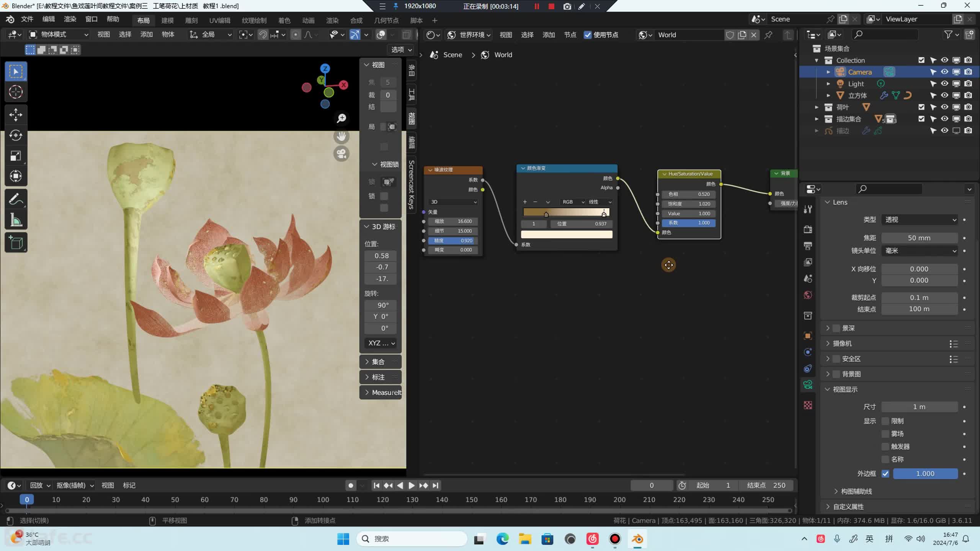Adjust the noise 糙度 roughness slider
This screenshot has width=980, height=551.
coord(453,241)
